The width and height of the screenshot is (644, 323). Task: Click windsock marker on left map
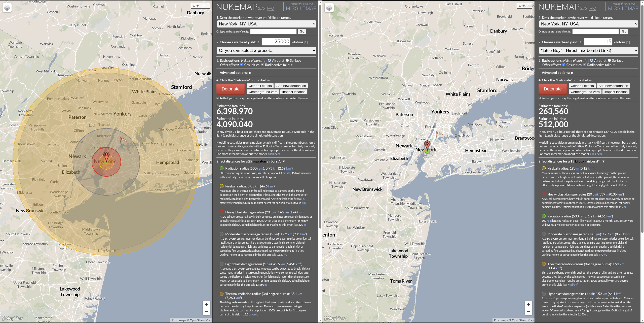tap(123, 141)
